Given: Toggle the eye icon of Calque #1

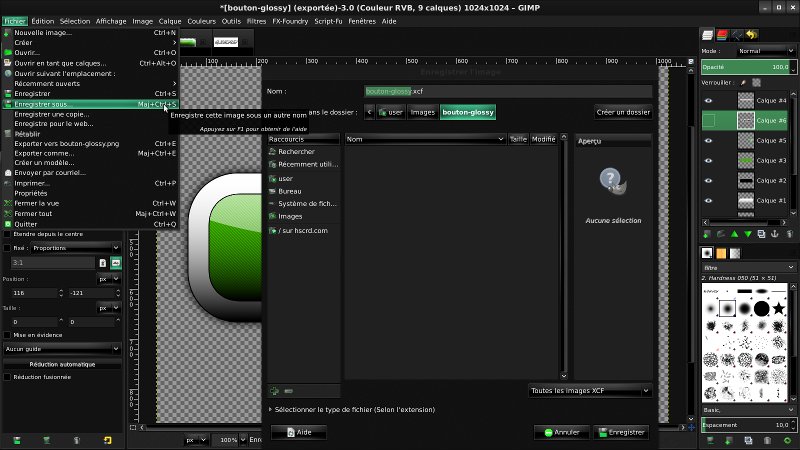Looking at the screenshot, I should [708, 201].
